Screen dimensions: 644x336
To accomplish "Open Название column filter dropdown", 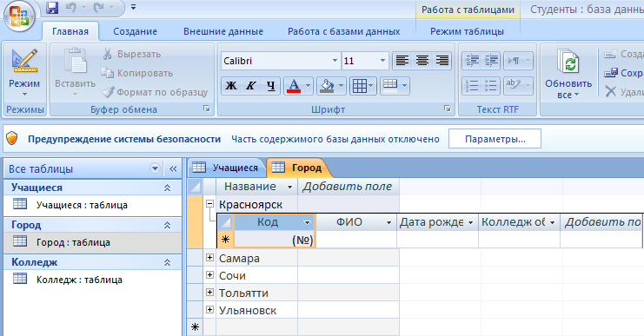I will [x=289, y=187].
